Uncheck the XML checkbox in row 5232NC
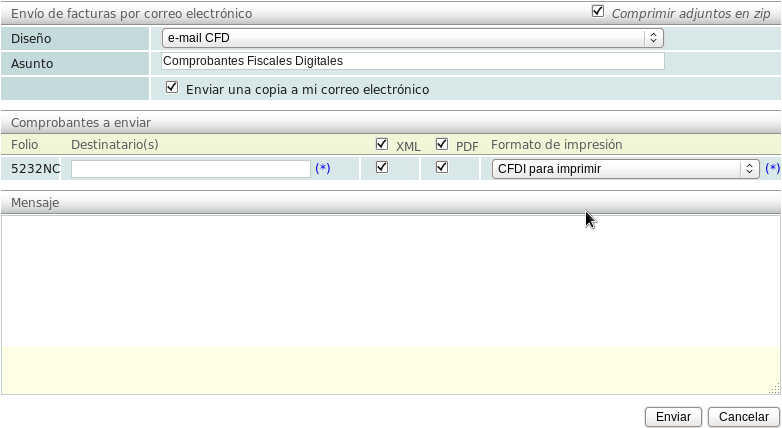782x428 pixels. [x=381, y=168]
